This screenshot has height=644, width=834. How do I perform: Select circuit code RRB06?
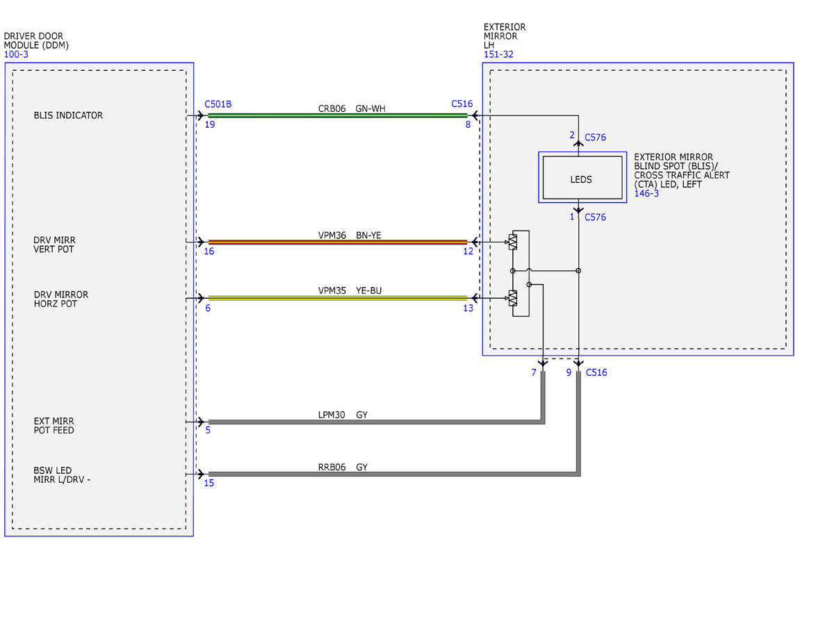[x=332, y=468]
